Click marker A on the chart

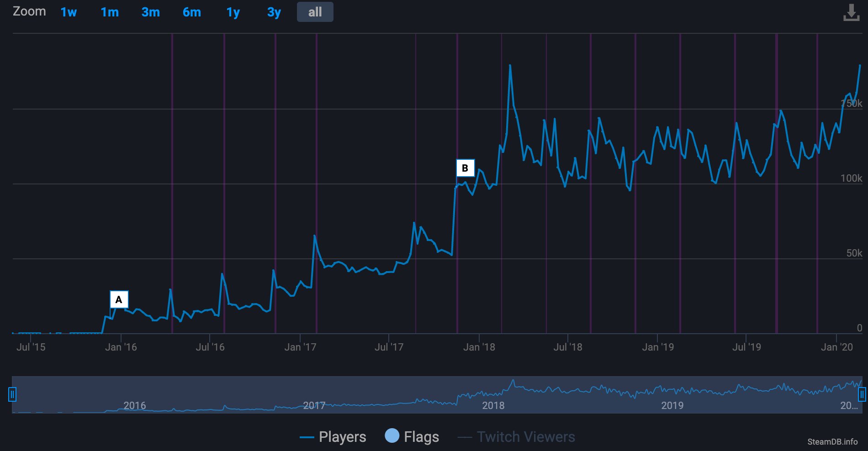120,299
